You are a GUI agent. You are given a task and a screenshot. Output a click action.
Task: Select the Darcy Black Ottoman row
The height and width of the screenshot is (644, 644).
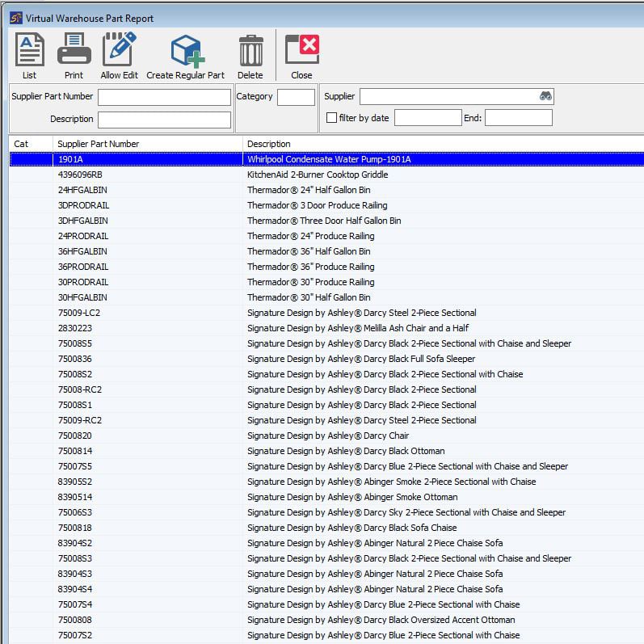[x=346, y=451]
